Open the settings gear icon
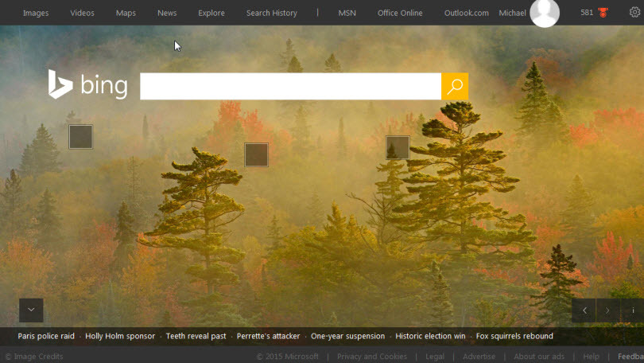 (634, 13)
